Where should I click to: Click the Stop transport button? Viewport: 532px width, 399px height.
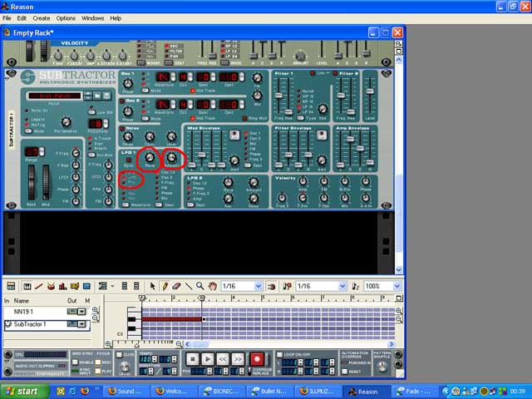193,359
